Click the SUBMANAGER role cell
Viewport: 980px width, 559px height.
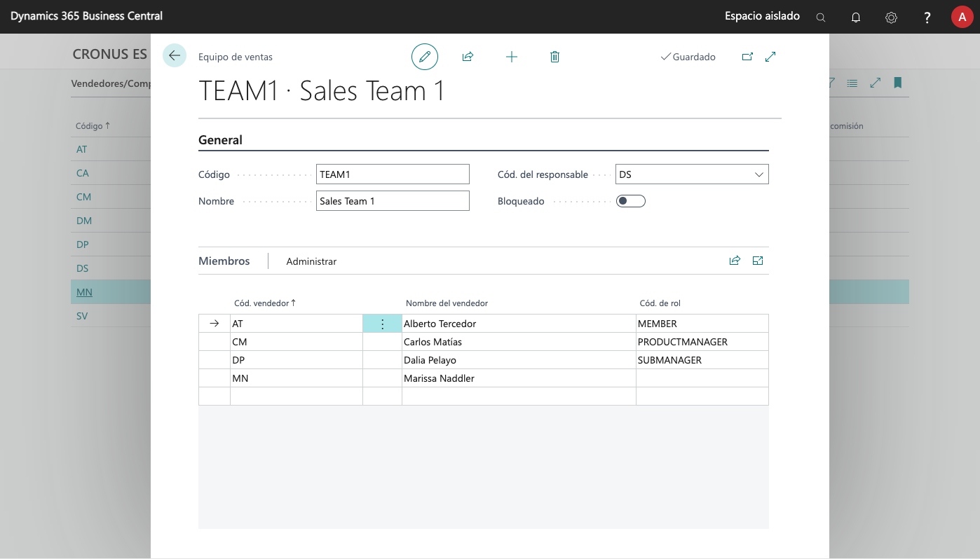tap(702, 360)
